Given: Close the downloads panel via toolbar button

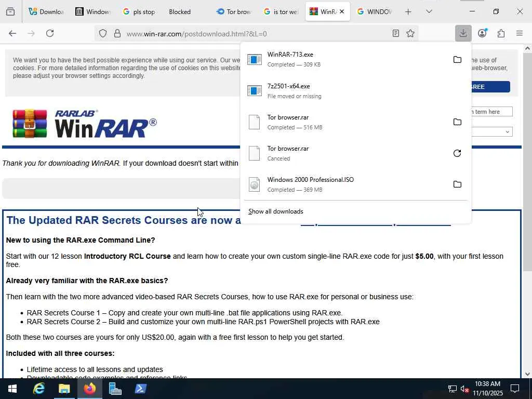Looking at the screenshot, I should pyautogui.click(x=463, y=33).
